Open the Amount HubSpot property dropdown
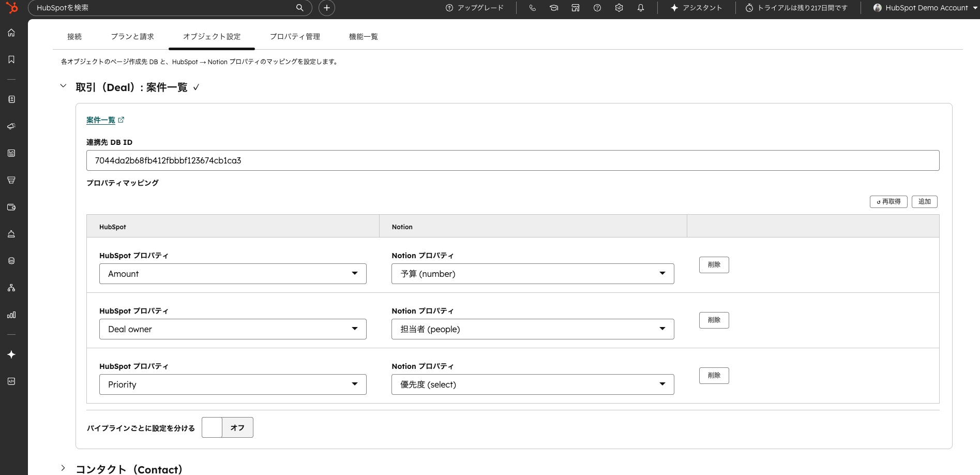The height and width of the screenshot is (475, 980). click(x=233, y=274)
